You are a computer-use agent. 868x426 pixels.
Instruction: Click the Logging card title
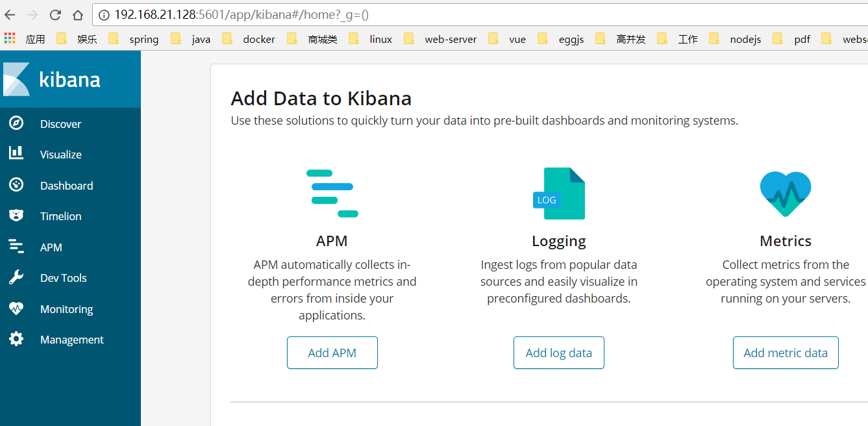[x=559, y=242]
